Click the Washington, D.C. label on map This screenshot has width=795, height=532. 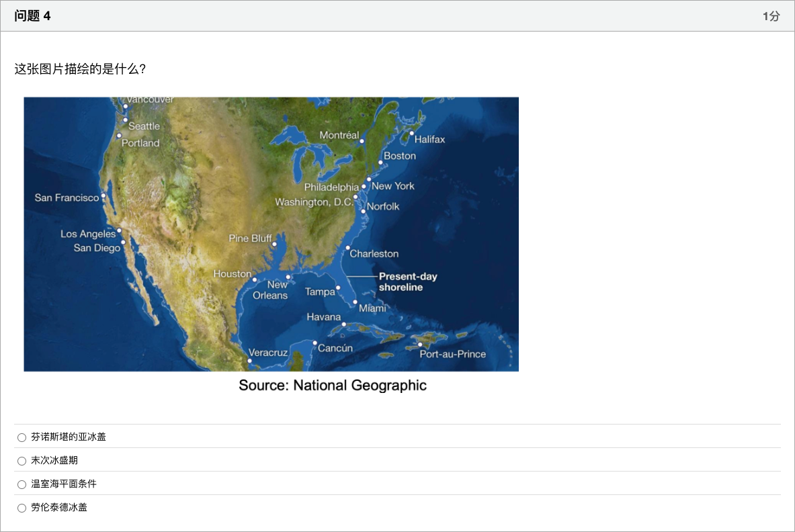click(x=315, y=202)
